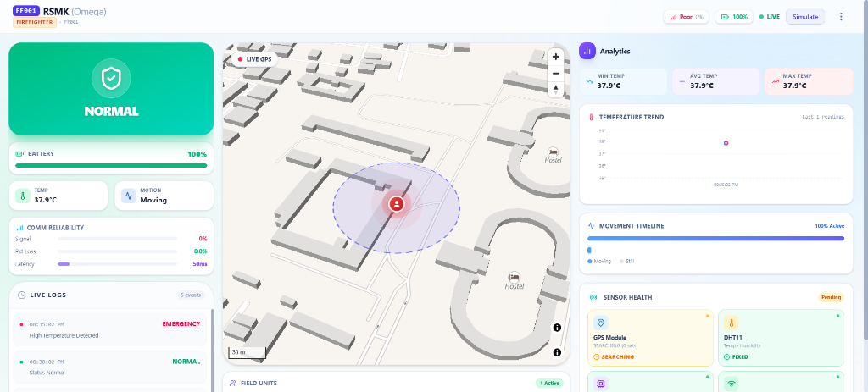Click the 5 events badge
This screenshot has width=868, height=392.
click(191, 295)
